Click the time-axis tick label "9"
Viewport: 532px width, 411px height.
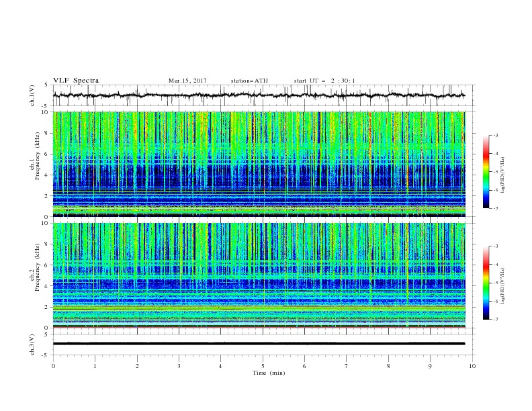(430, 366)
